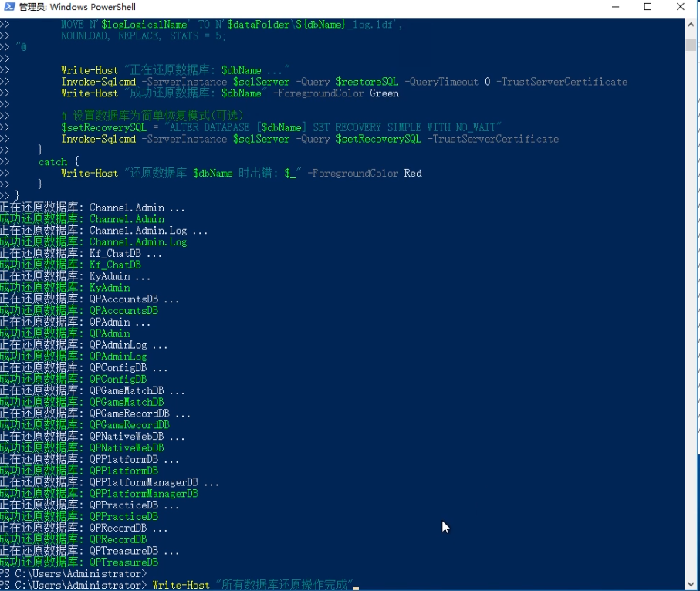700x591 pixels.
Task: Close the PowerShell window
Action: 682,7
